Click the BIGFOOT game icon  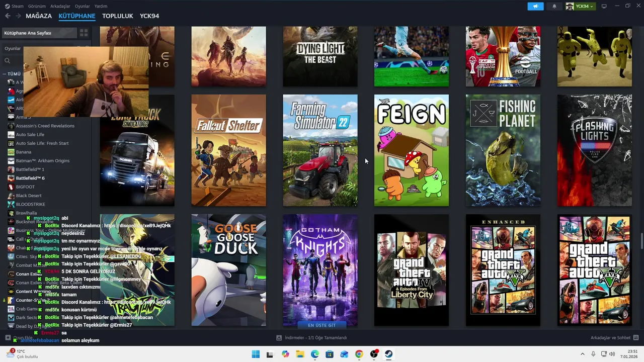click(x=11, y=187)
